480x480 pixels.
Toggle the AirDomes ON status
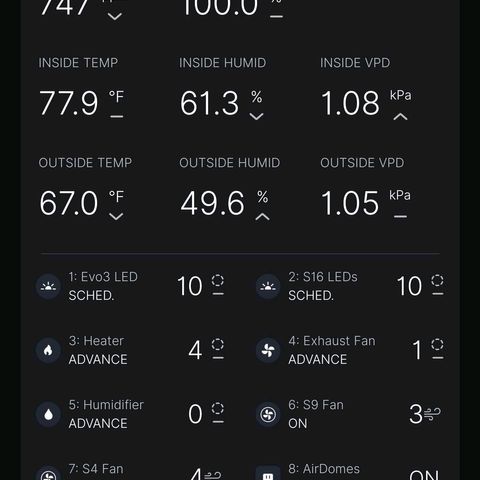click(x=424, y=475)
